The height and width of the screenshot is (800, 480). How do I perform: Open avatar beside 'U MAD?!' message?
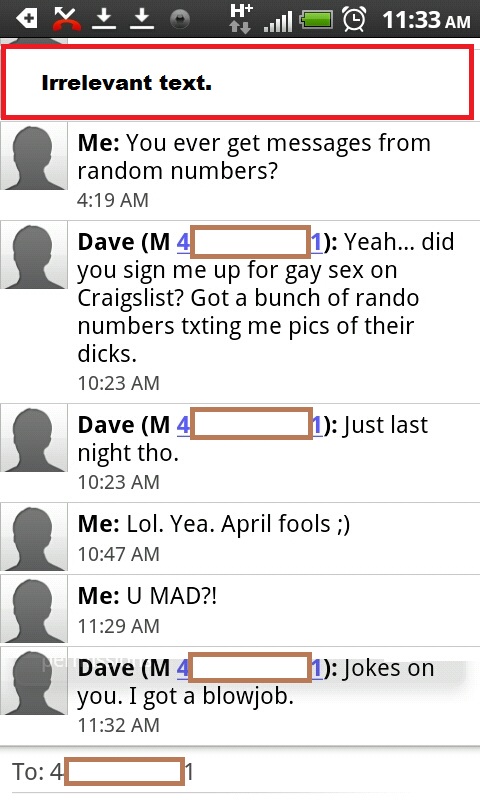34,609
